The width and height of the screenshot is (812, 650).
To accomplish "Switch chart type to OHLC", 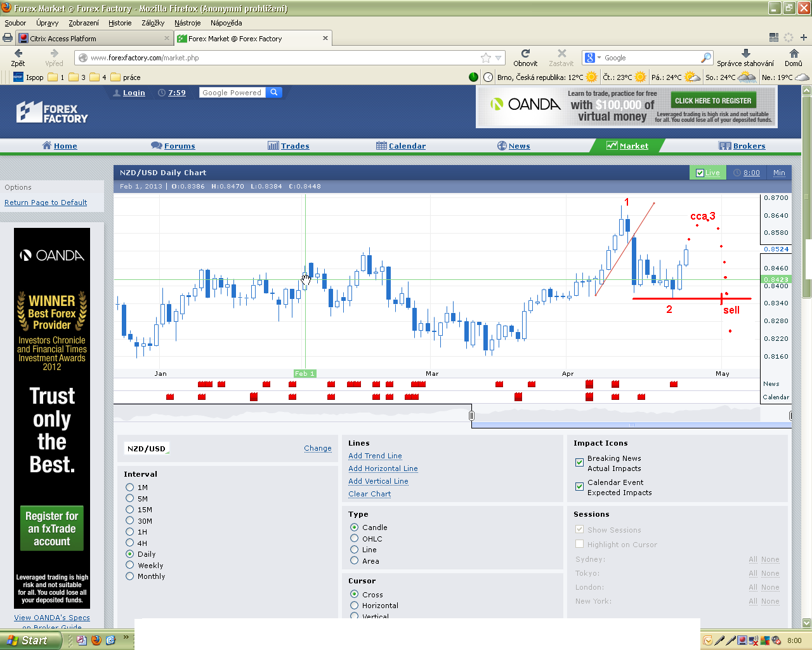I will click(355, 539).
